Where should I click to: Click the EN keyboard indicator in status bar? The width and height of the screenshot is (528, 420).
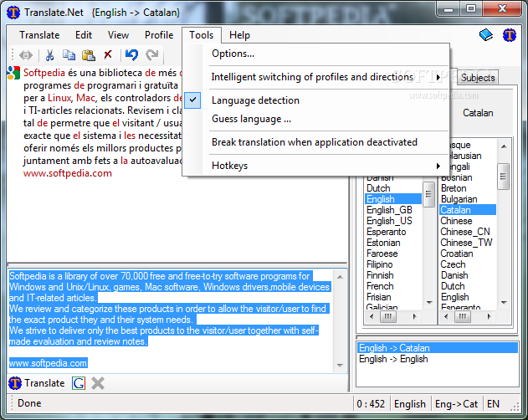493,404
